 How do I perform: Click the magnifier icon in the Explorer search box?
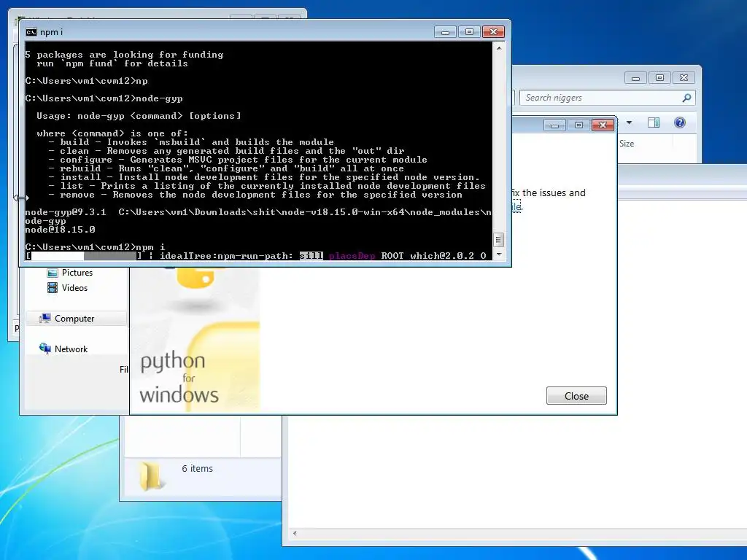point(686,98)
